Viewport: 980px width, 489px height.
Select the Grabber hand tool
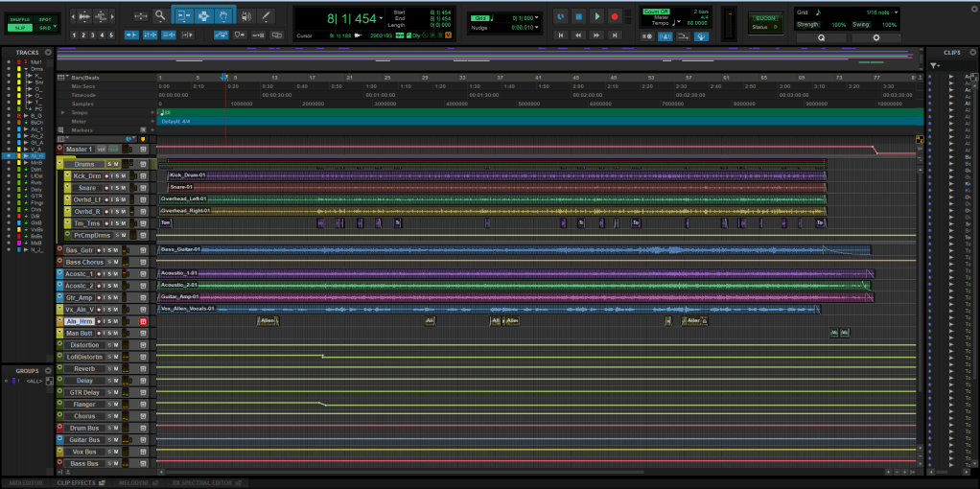(x=224, y=16)
